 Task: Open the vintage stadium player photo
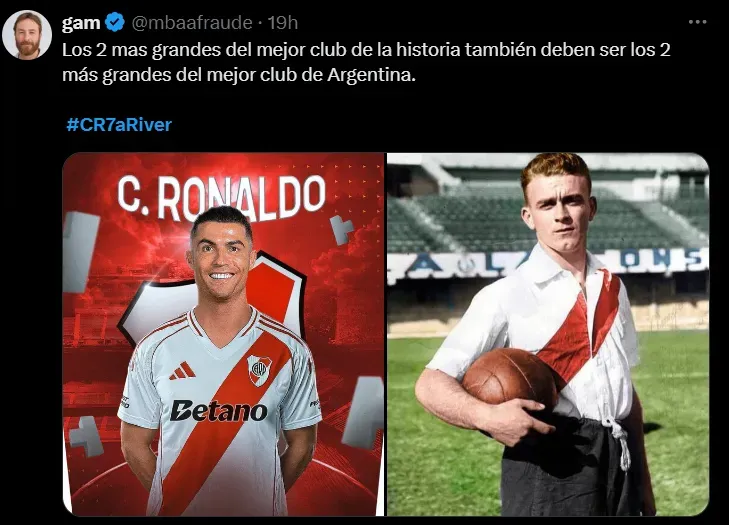[548, 334]
